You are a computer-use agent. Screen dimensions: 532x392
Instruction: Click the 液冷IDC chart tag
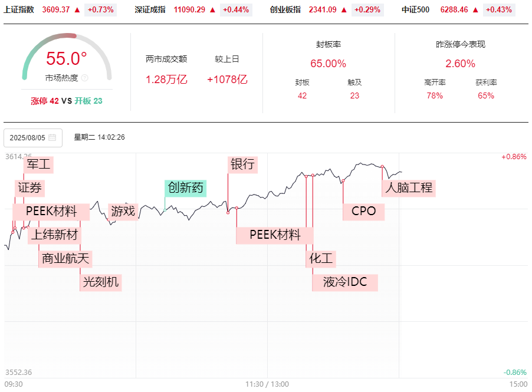click(x=345, y=282)
